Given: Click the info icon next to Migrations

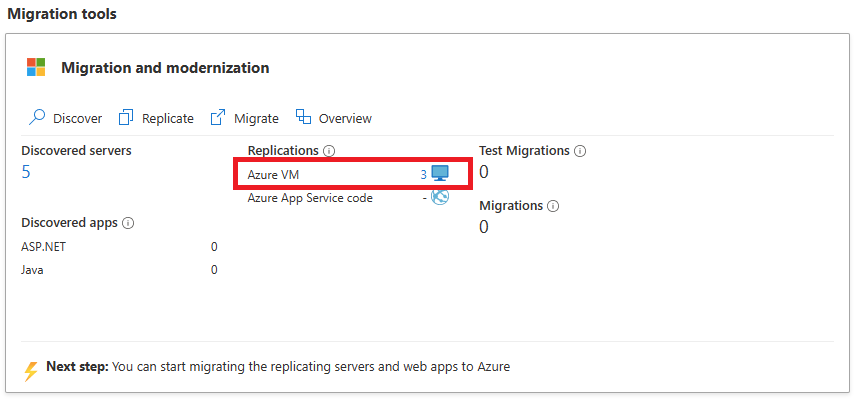Looking at the screenshot, I should [x=553, y=206].
